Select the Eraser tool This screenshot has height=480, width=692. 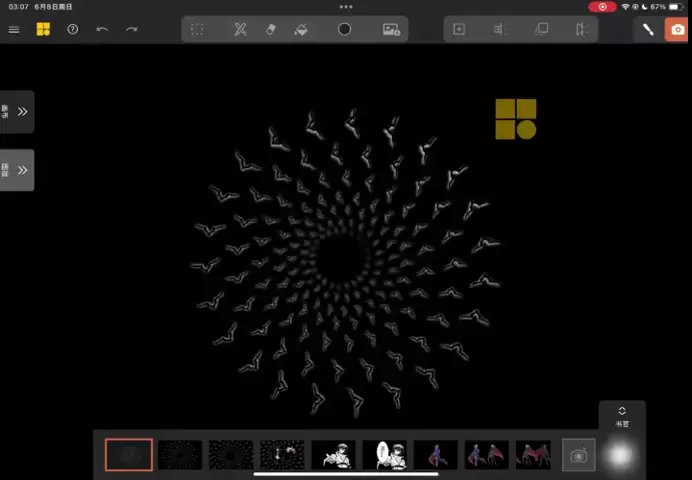pos(271,30)
